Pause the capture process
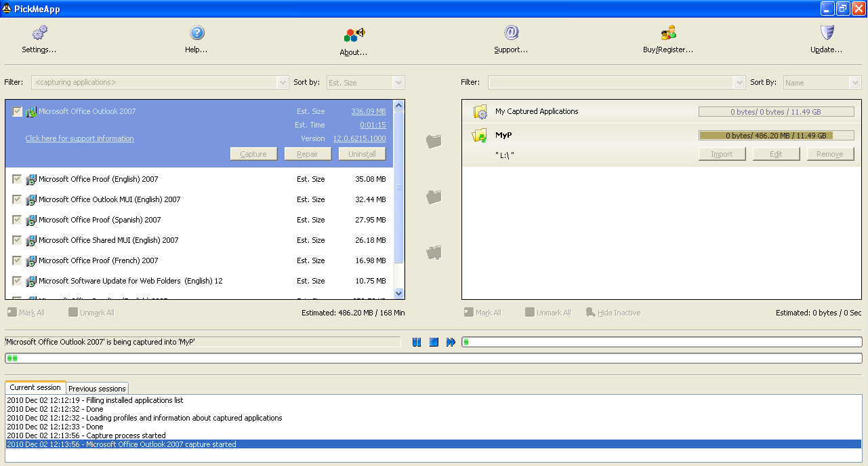This screenshot has width=868, height=466. (x=417, y=342)
